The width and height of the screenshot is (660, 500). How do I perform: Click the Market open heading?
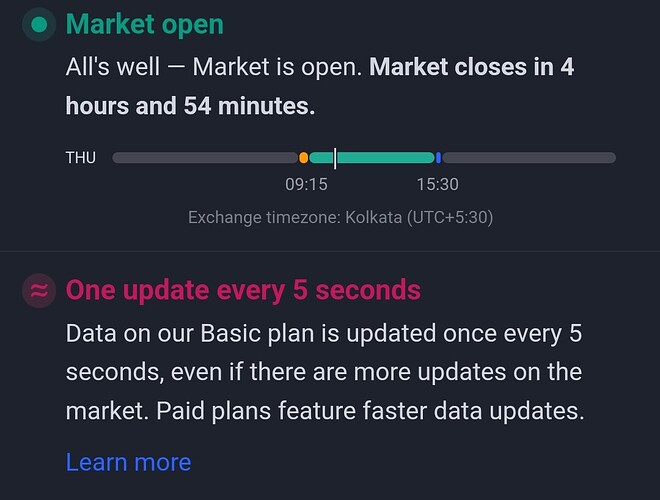pos(144,24)
